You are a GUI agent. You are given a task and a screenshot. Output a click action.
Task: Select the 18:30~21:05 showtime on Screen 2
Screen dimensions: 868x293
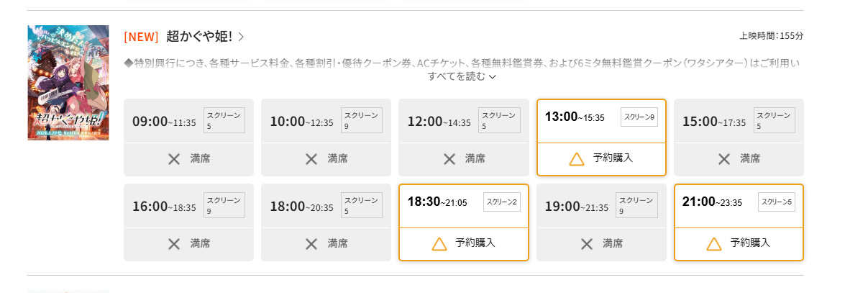tap(437, 202)
